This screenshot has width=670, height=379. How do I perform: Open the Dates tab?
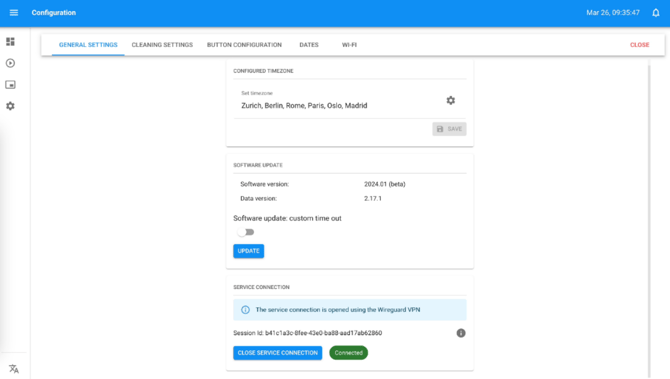tap(309, 45)
